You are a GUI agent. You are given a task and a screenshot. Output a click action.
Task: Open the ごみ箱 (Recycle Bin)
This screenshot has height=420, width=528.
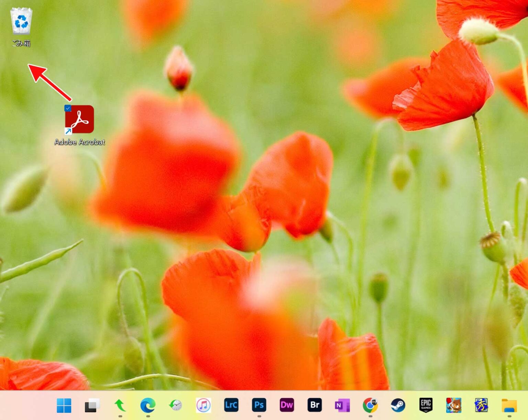coord(22,21)
